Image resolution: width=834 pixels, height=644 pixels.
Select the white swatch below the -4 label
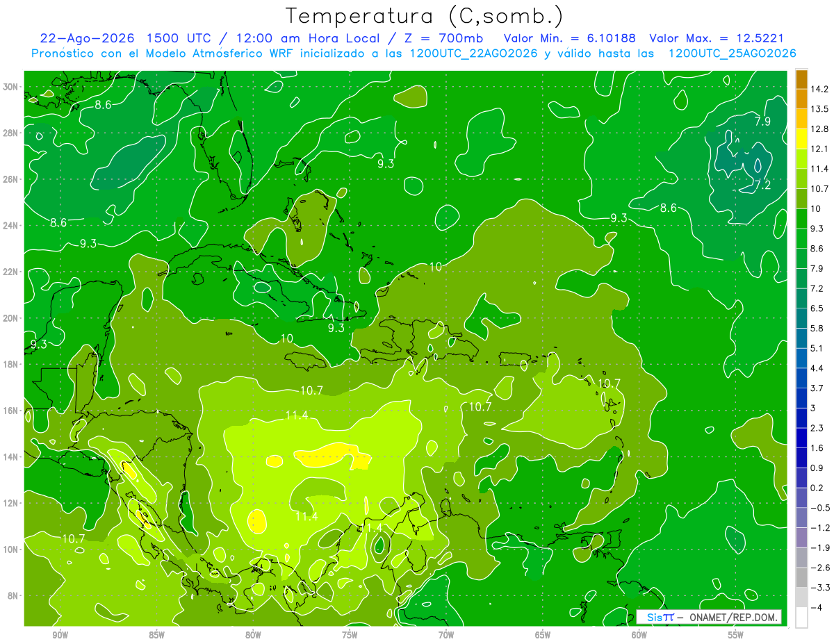point(801,618)
